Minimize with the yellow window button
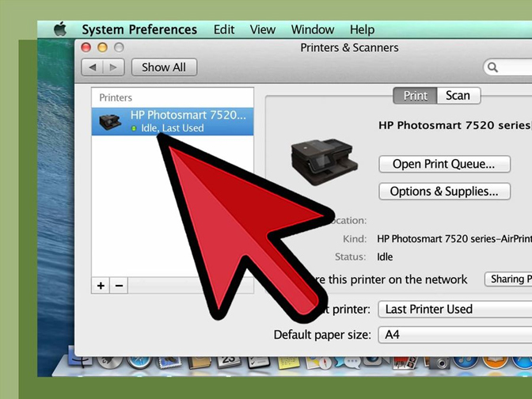This screenshot has width=532, height=399. pyautogui.click(x=102, y=47)
